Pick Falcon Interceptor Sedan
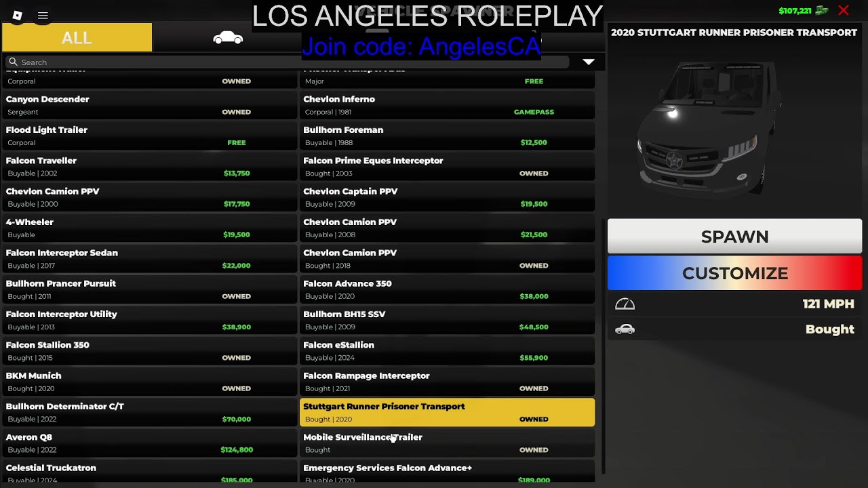 coord(150,259)
